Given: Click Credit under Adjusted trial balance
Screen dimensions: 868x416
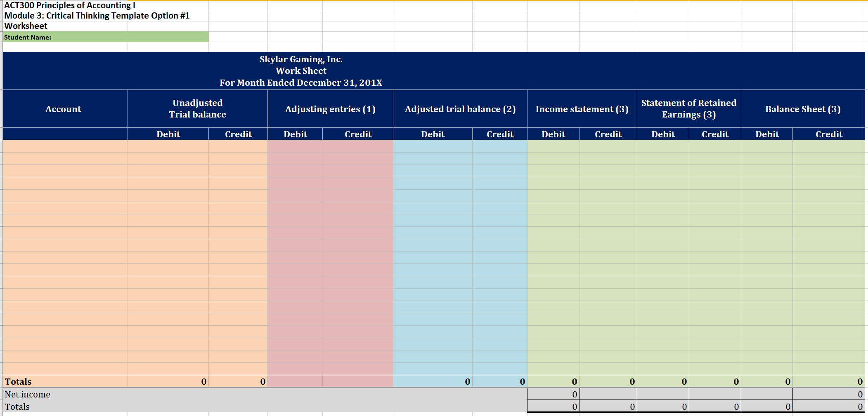Looking at the screenshot, I should 500,134.
